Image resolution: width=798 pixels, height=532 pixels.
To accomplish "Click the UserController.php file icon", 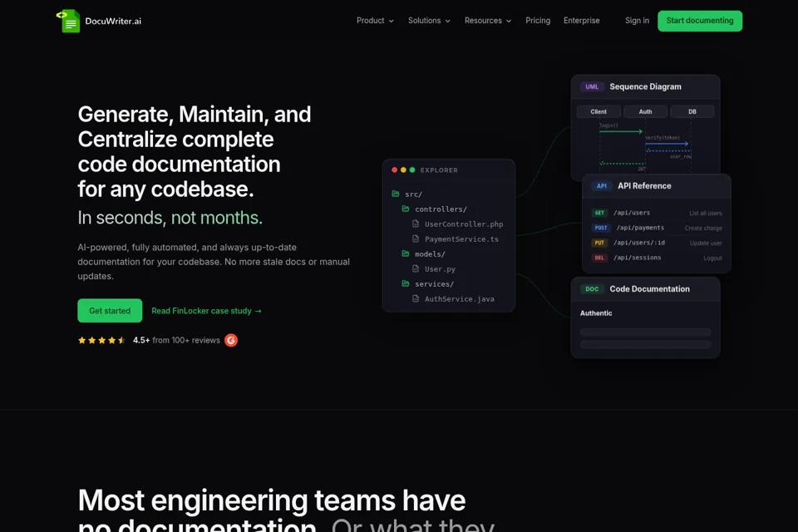I will (416, 224).
